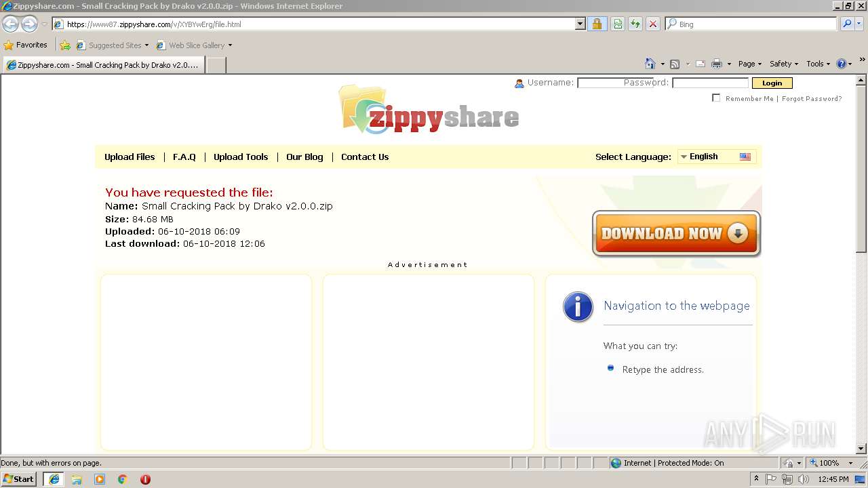Image resolution: width=868 pixels, height=488 pixels.
Task: Click the Print icon
Action: 717,64
